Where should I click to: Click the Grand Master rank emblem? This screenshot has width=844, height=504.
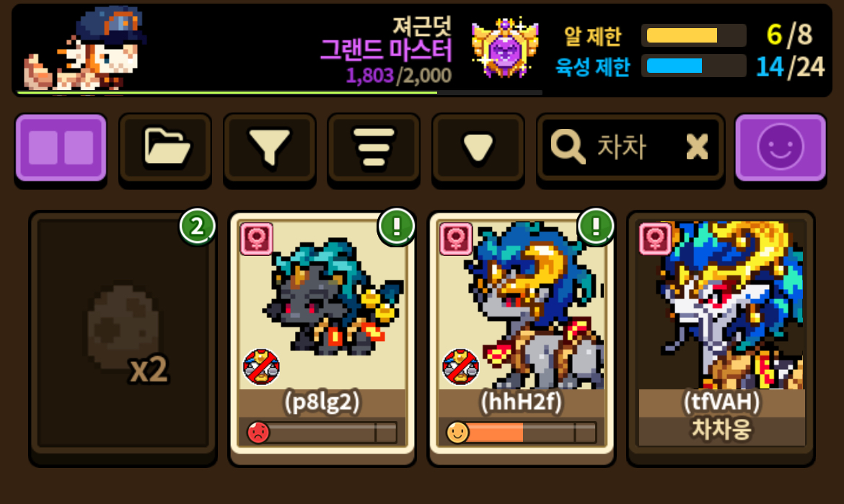click(x=504, y=48)
